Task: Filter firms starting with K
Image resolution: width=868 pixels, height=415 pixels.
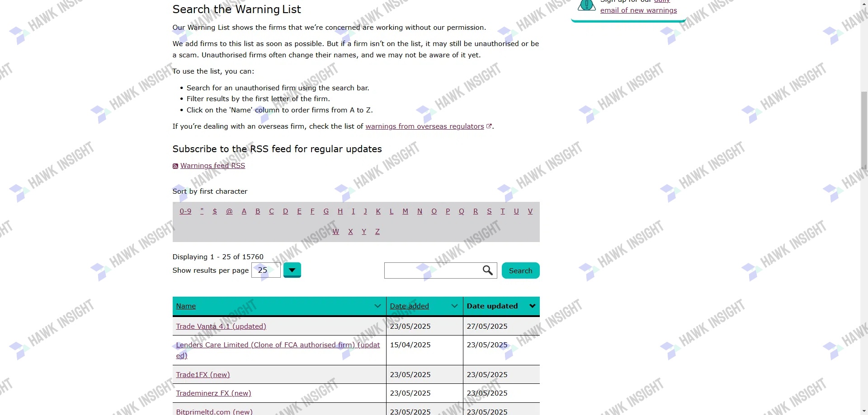Action: [x=378, y=211]
